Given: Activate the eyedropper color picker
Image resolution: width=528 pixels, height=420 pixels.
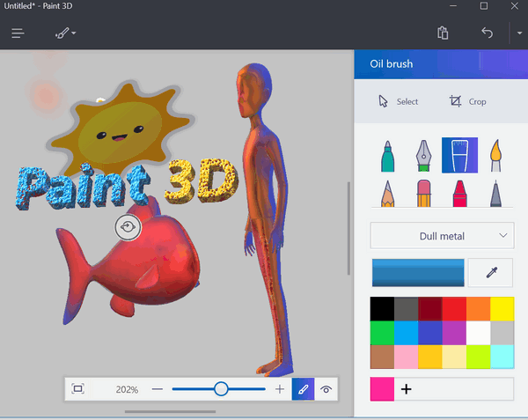Looking at the screenshot, I should pyautogui.click(x=491, y=273).
